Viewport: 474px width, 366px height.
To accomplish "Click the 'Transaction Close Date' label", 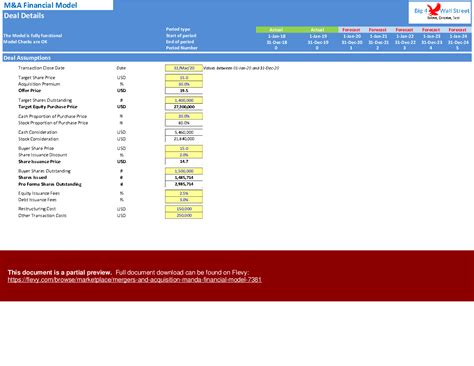I will coord(41,68).
